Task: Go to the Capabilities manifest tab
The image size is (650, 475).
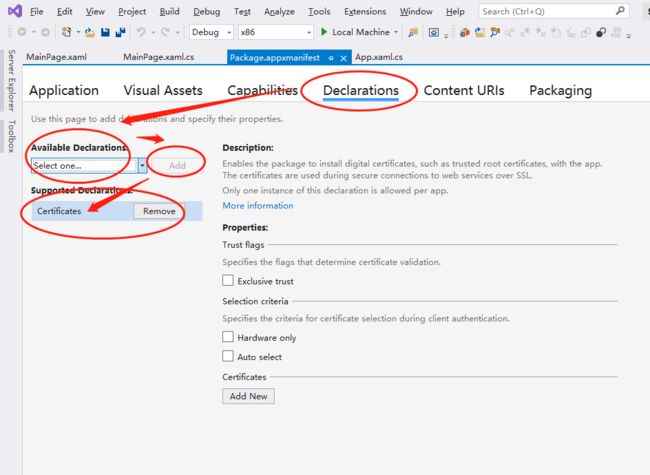Action: click(262, 90)
